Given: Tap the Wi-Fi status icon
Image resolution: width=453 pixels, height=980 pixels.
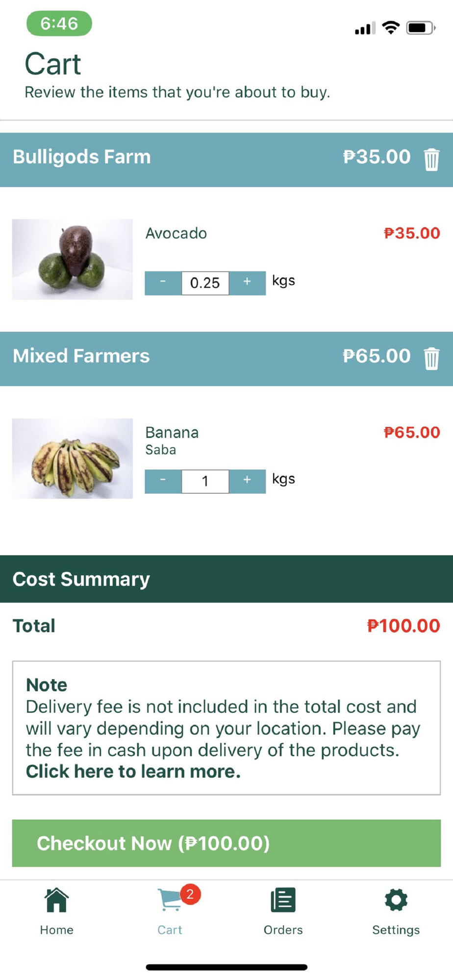Looking at the screenshot, I should pyautogui.click(x=391, y=27).
